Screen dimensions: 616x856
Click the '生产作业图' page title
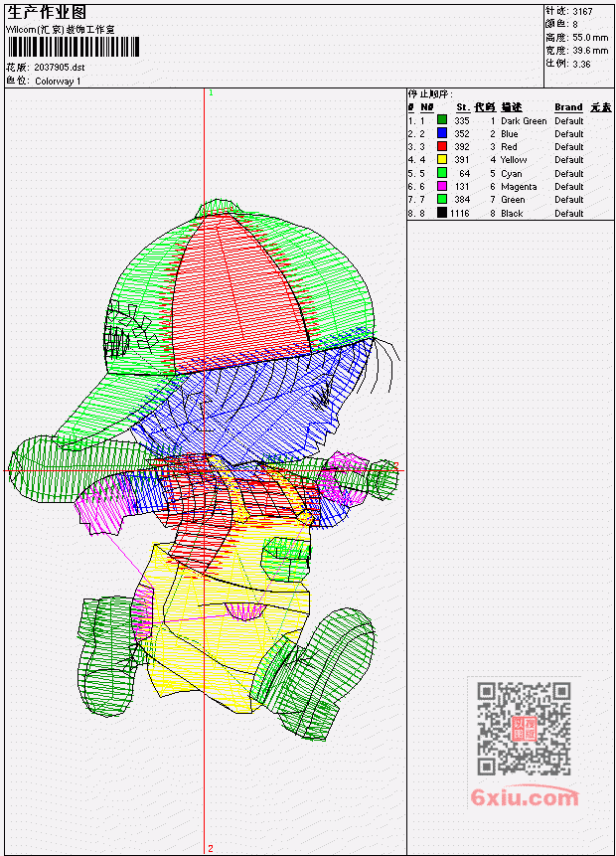pos(47,13)
